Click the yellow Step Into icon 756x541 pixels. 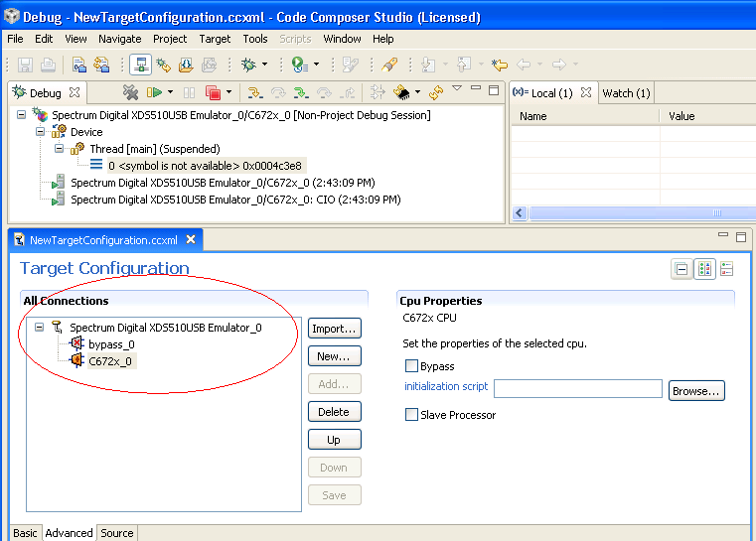pos(254,92)
